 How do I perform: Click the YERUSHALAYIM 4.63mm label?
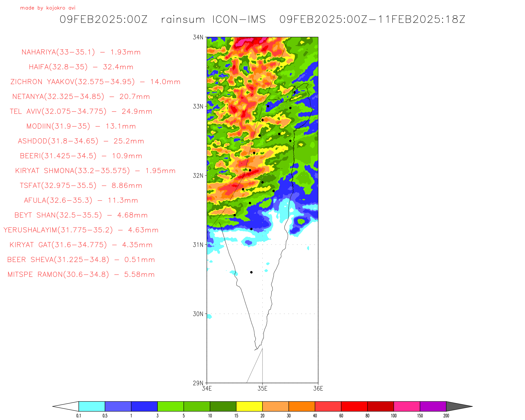(81, 230)
